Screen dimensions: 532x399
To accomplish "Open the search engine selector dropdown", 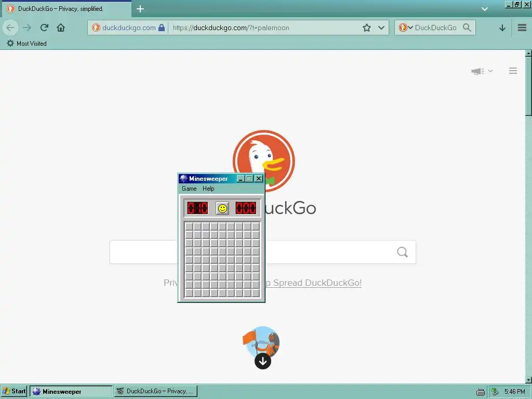I will coord(405,28).
